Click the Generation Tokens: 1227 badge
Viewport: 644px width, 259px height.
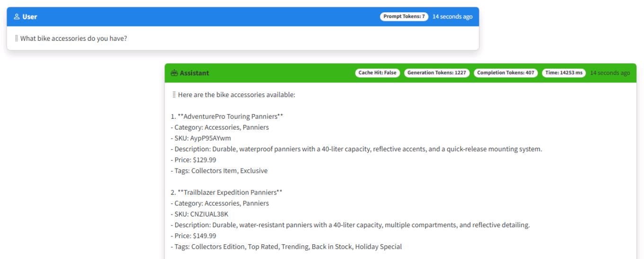coord(437,73)
